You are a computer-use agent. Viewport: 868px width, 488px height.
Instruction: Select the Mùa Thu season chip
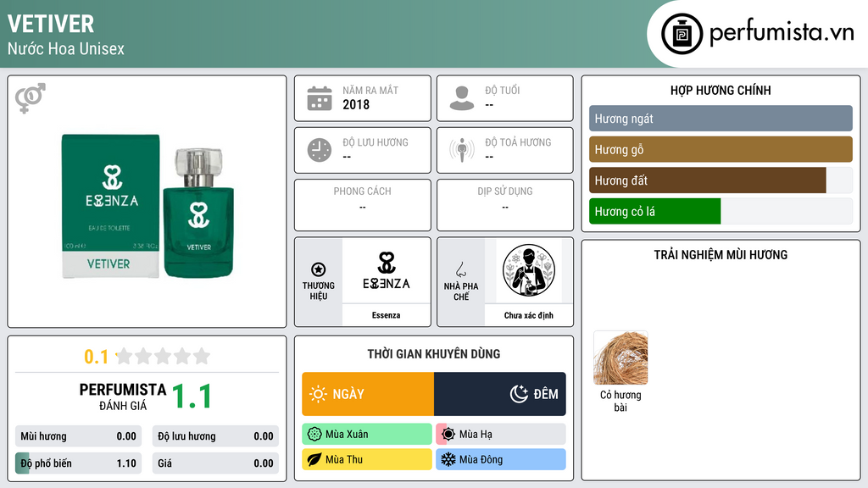tap(367, 459)
